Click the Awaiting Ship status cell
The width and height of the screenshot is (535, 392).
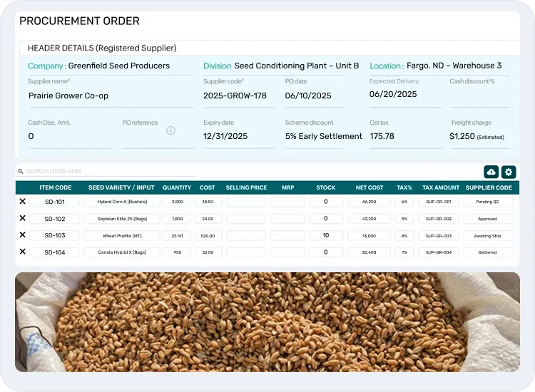(489, 235)
